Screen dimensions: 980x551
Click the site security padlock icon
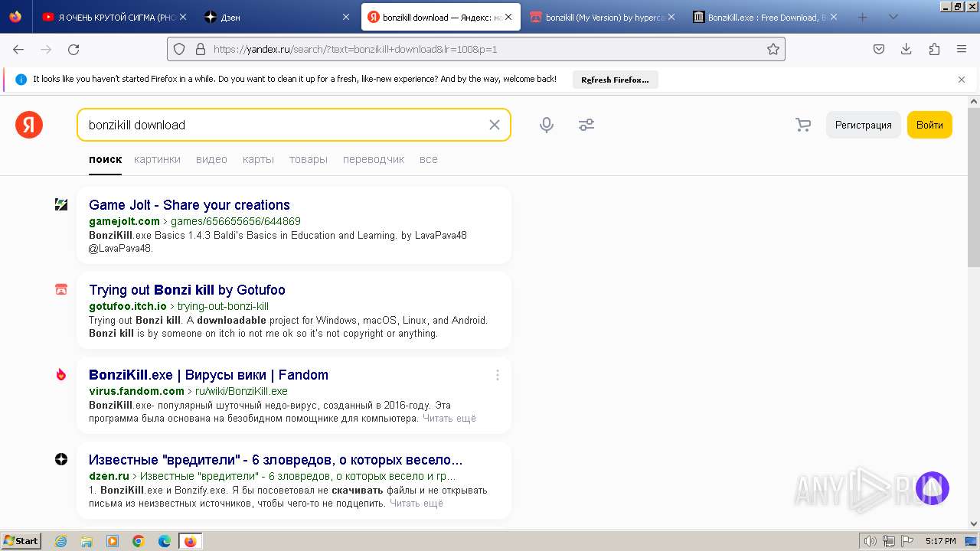(201, 49)
